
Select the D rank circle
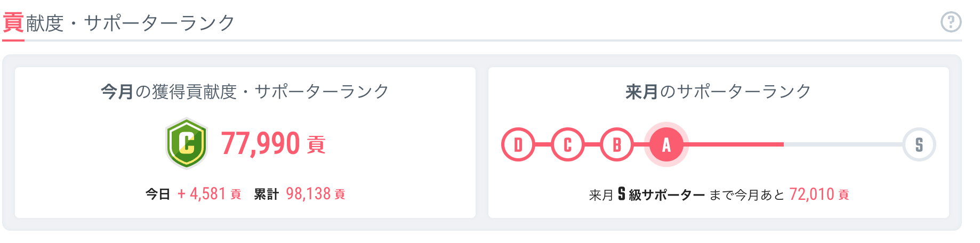(518, 144)
